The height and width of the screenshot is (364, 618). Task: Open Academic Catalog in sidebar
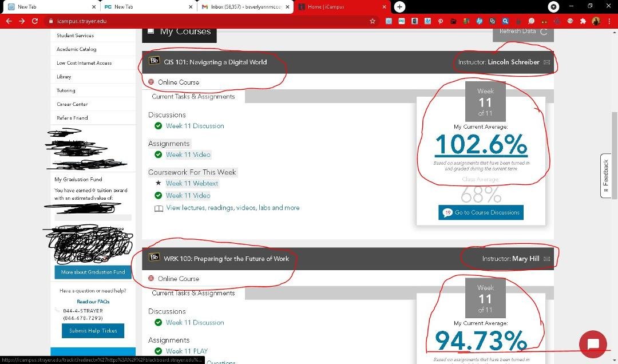tap(77, 49)
